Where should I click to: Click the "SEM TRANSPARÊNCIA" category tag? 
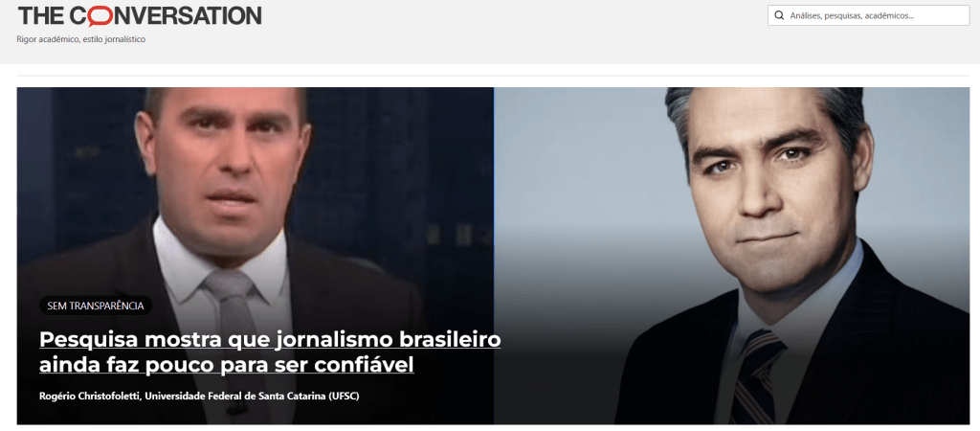click(96, 306)
